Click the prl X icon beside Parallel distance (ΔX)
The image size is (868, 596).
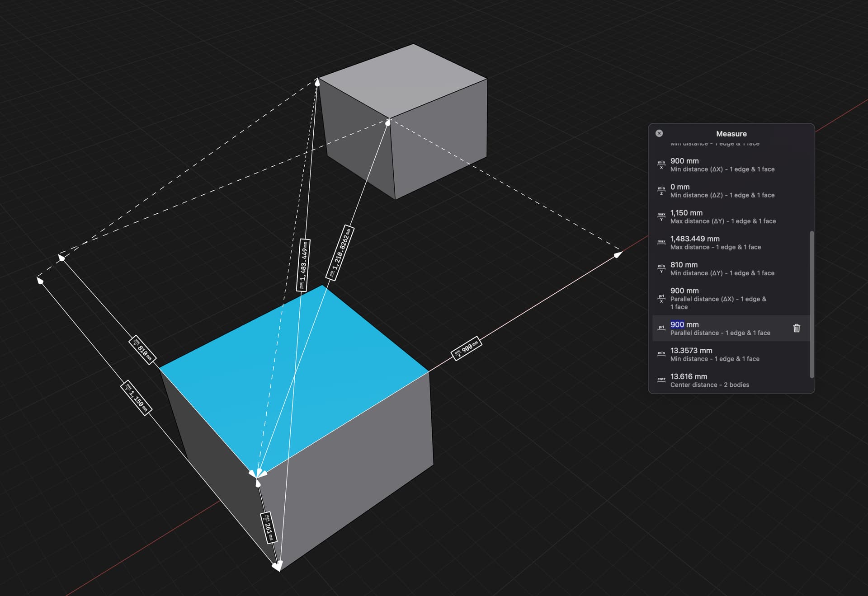661,299
